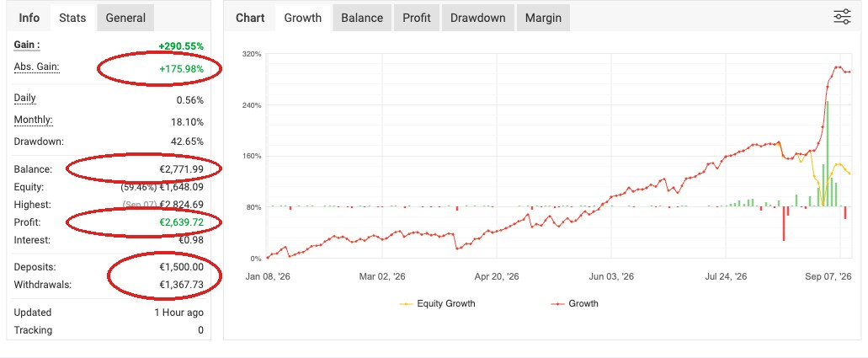Select the Stats tab
The width and height of the screenshot is (868, 358).
point(72,18)
